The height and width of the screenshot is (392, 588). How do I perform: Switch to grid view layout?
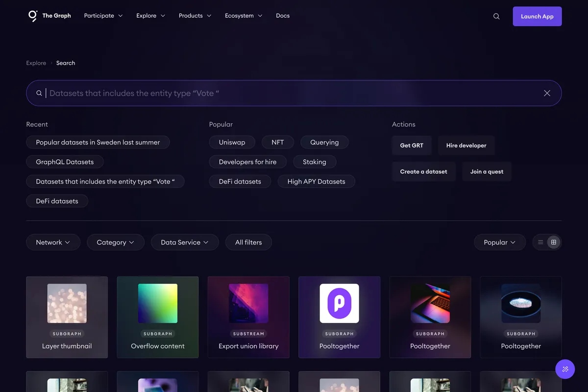(554, 242)
